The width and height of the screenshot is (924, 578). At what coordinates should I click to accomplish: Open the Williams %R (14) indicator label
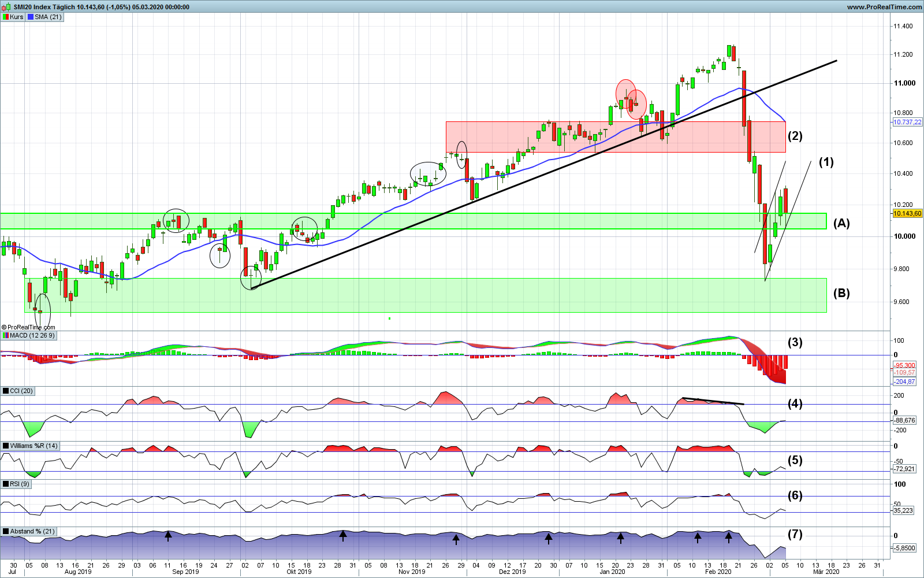click(x=31, y=446)
